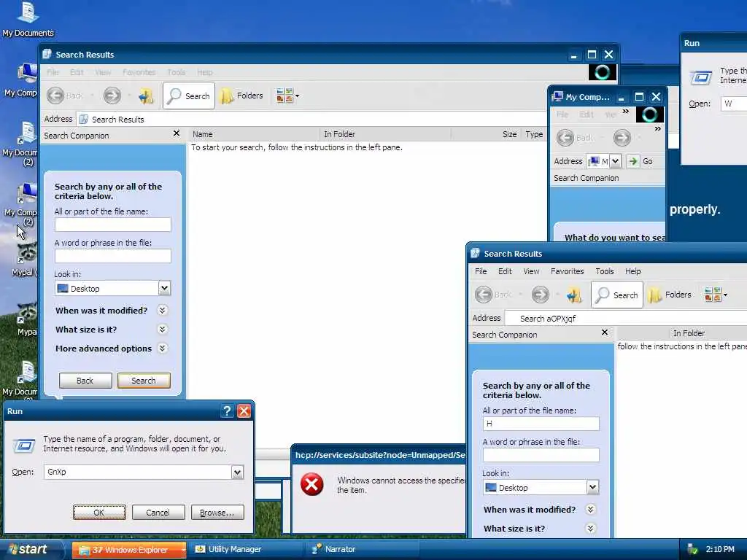The image size is (747, 560).
Task: Click the system tray icon beside the clock
Action: (692, 550)
